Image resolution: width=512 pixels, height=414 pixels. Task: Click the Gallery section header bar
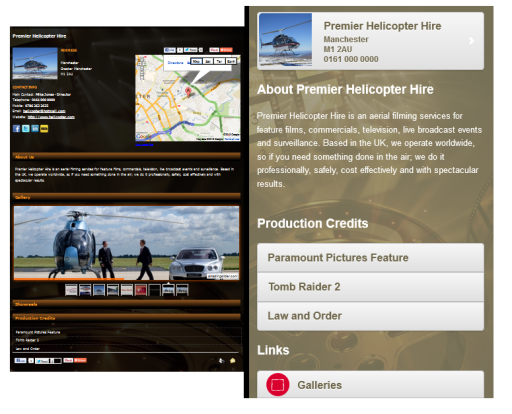pos(127,197)
